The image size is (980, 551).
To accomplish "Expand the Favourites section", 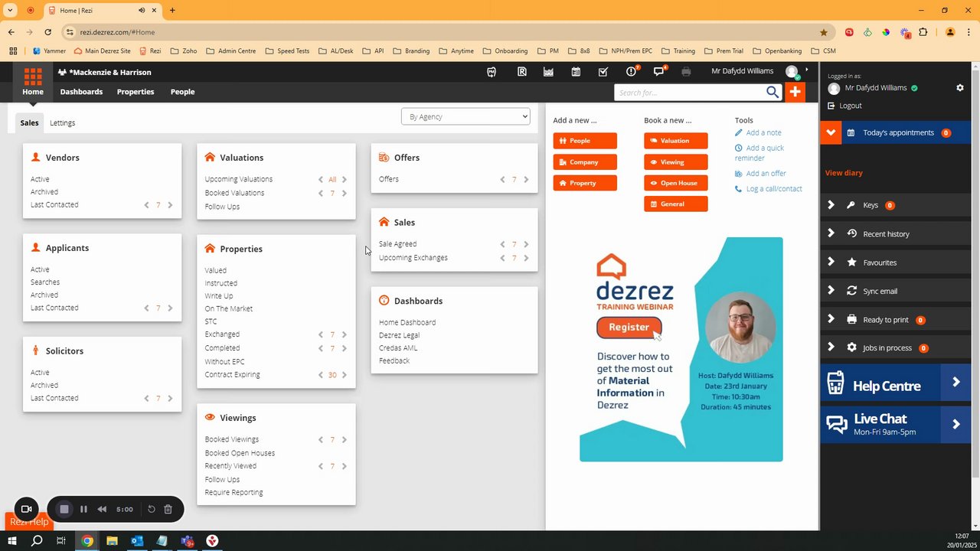I will click(x=831, y=262).
